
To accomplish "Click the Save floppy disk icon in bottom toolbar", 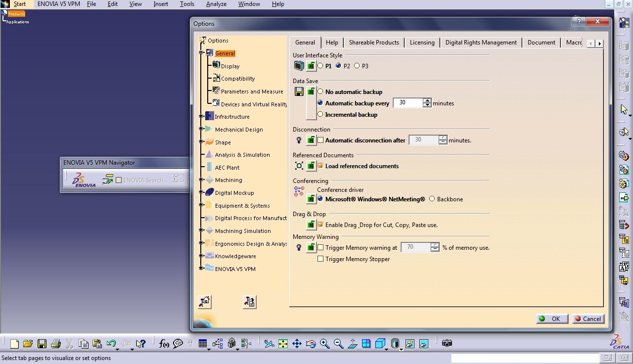I will (x=42, y=343).
